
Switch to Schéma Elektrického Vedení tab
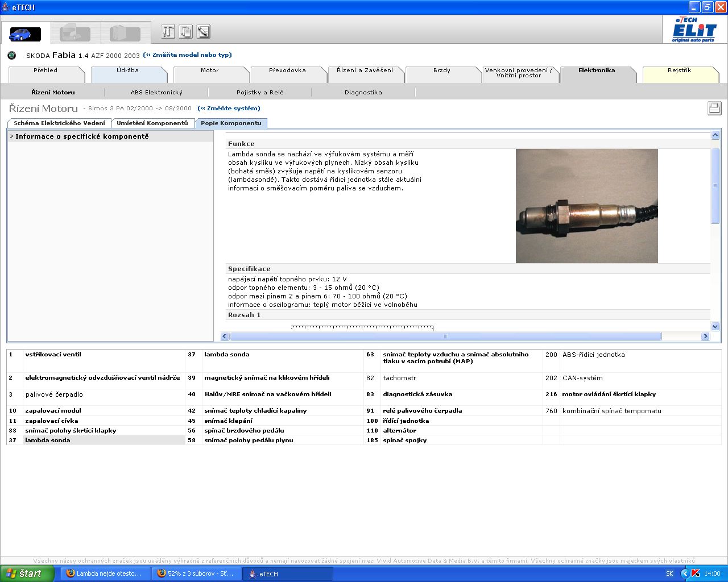click(59, 123)
